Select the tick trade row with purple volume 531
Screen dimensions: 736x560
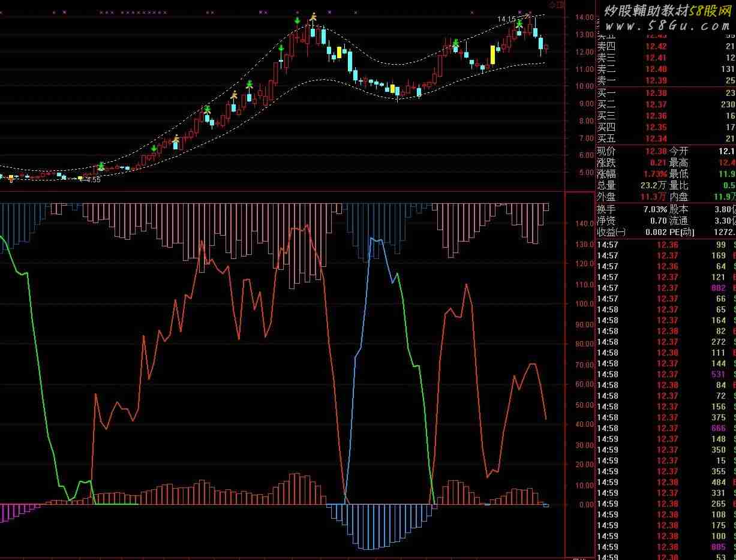666,374
